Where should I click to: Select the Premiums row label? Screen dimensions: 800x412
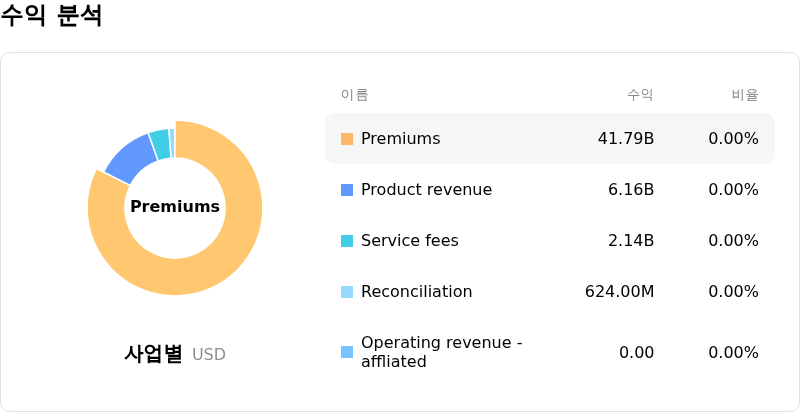(400, 139)
